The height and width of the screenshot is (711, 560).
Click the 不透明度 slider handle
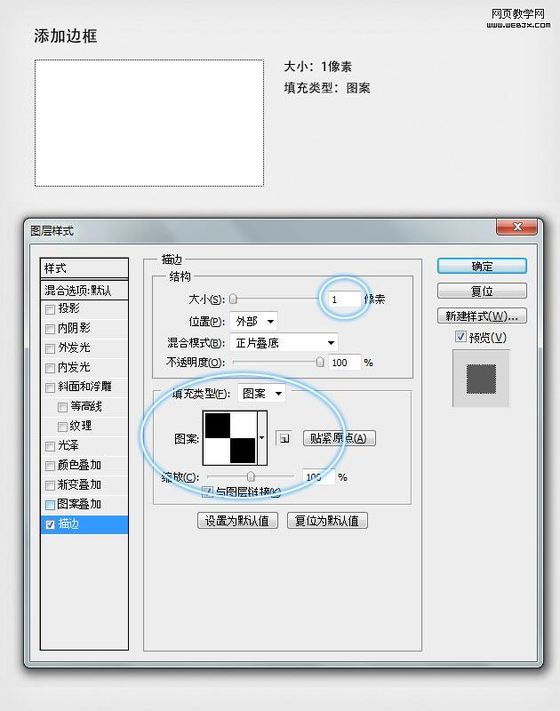[320, 362]
